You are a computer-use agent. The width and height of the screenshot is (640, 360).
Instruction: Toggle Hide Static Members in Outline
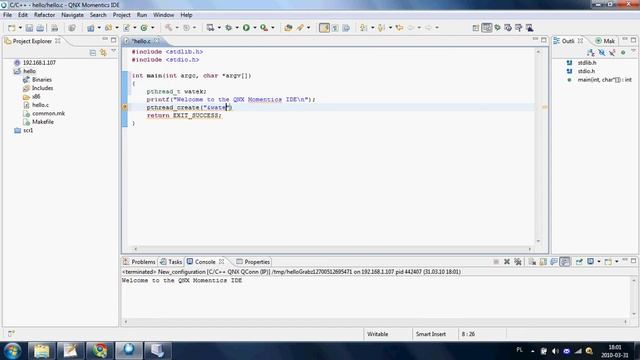(x=612, y=53)
